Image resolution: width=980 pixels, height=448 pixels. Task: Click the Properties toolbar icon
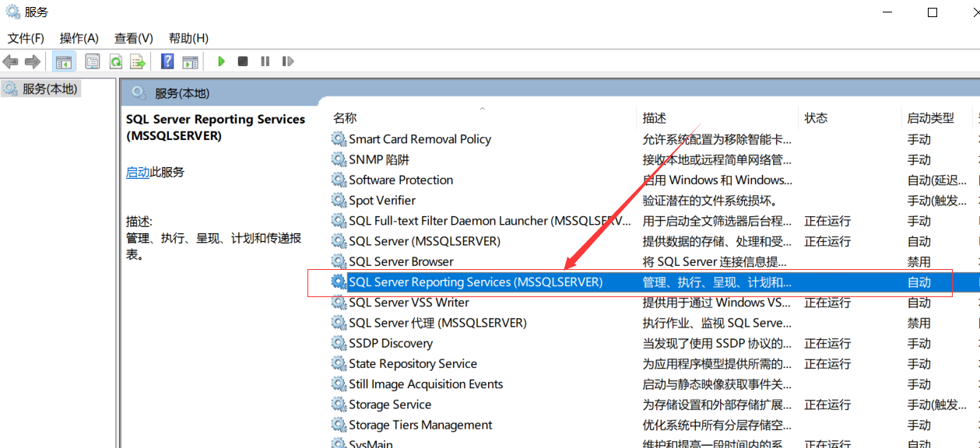(93, 61)
